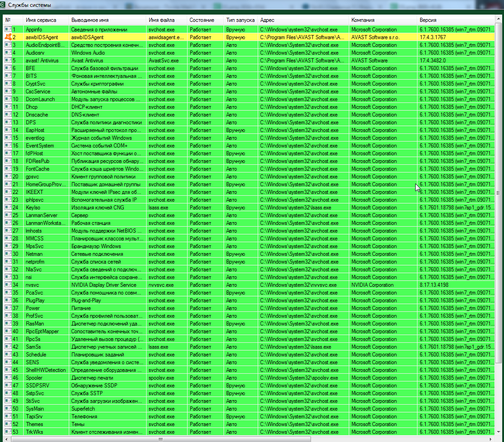Screen dimensions: 504x442
Task: Click the Avast icon beside aswbIDSAgent
Action: (x=7, y=37)
